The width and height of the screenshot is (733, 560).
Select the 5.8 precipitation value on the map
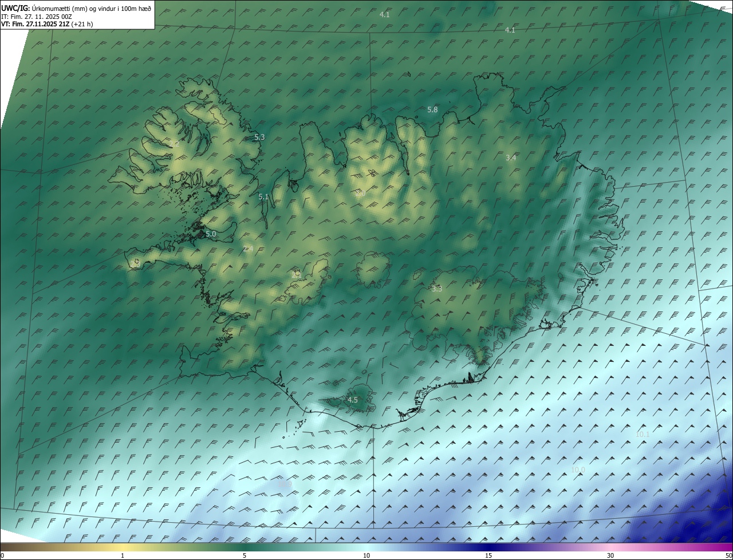tap(432, 109)
